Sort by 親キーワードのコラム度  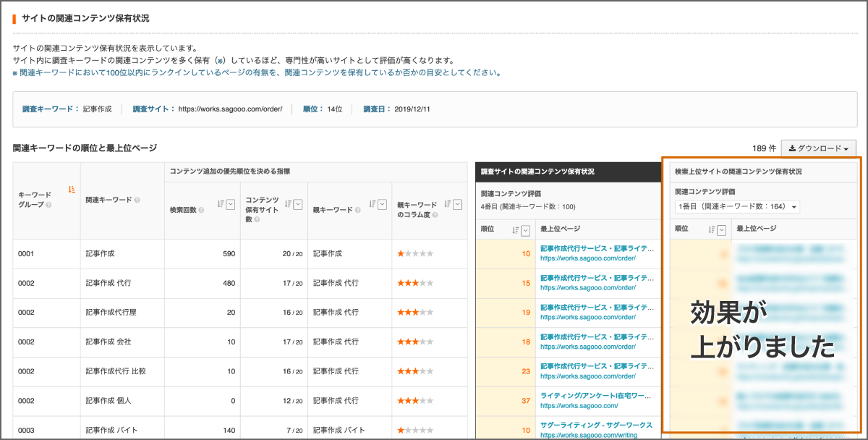(446, 202)
